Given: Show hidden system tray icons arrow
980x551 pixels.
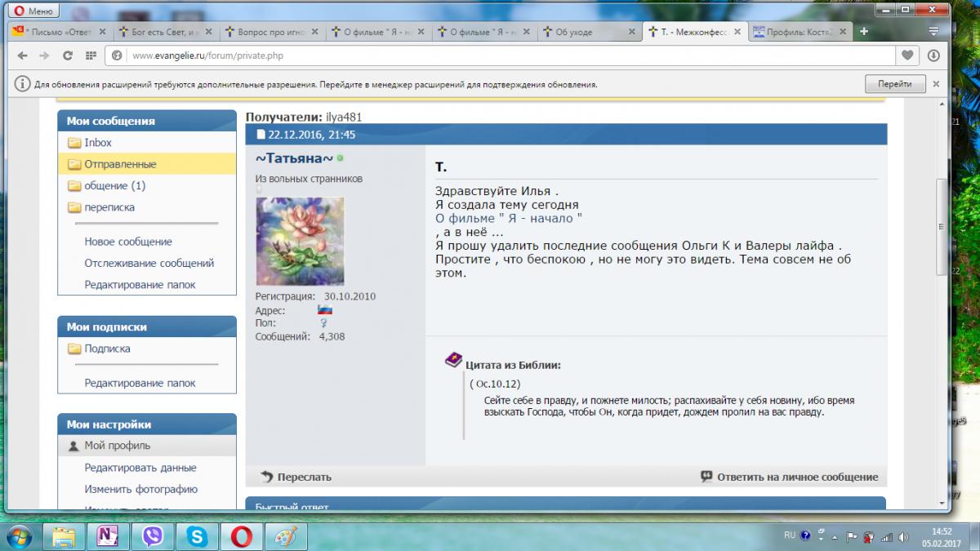Looking at the screenshot, I should (835, 536).
